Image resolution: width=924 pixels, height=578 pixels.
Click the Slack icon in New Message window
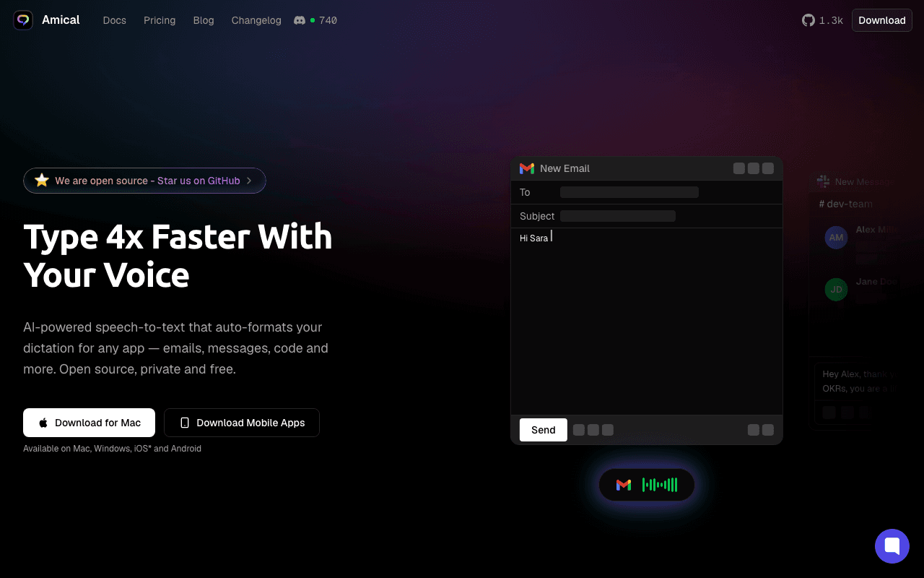[x=823, y=181]
